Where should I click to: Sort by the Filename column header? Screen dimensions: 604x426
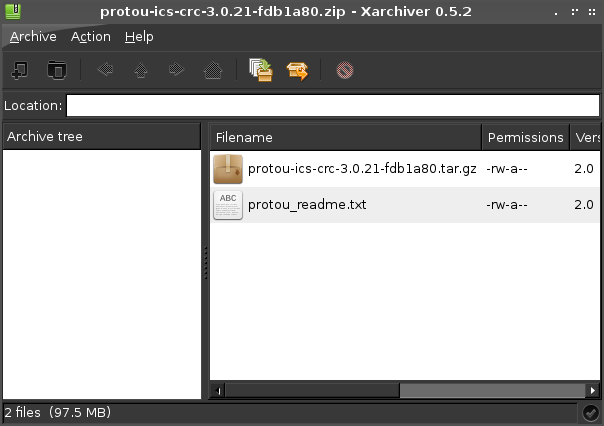346,137
